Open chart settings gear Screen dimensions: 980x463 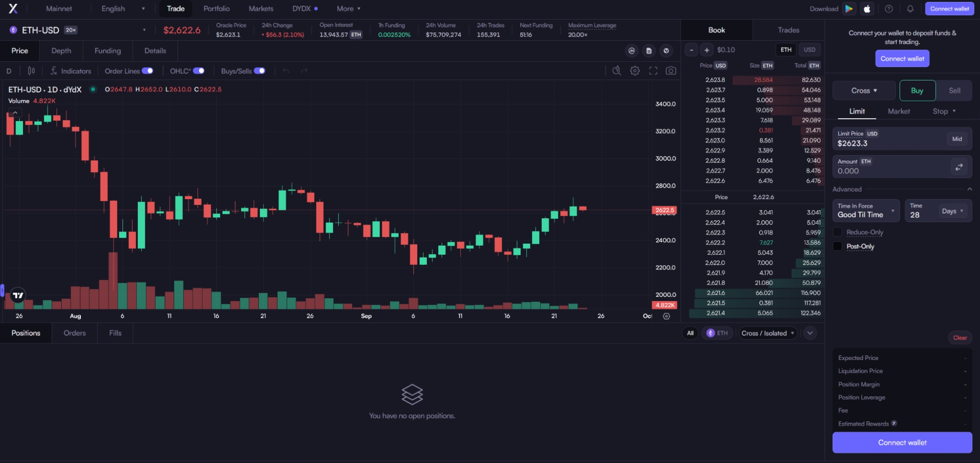(635, 71)
